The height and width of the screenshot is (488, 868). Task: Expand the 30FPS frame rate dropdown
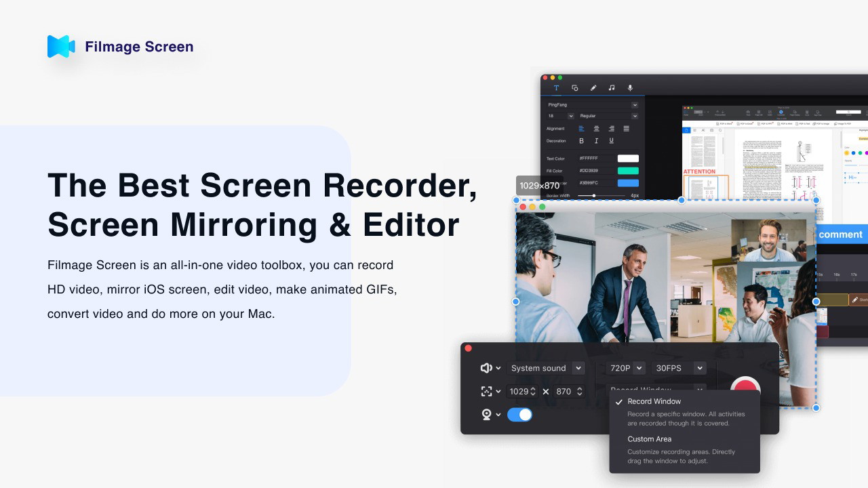(678, 368)
